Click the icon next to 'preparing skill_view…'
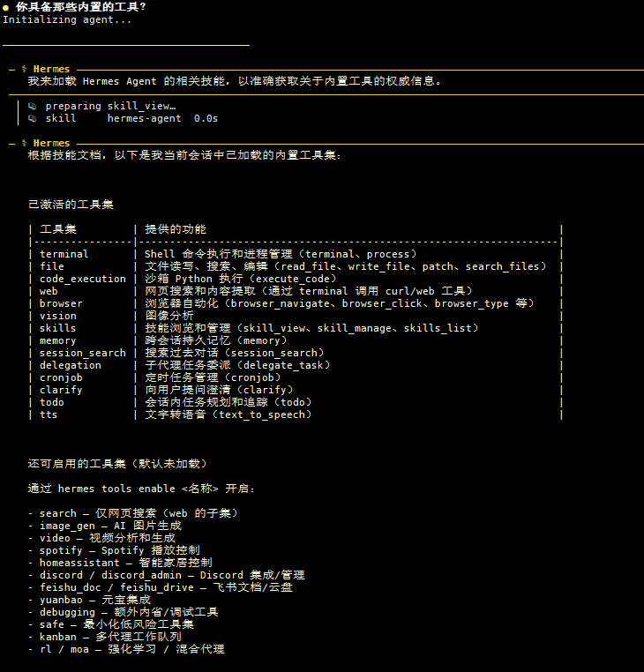 click(x=32, y=106)
